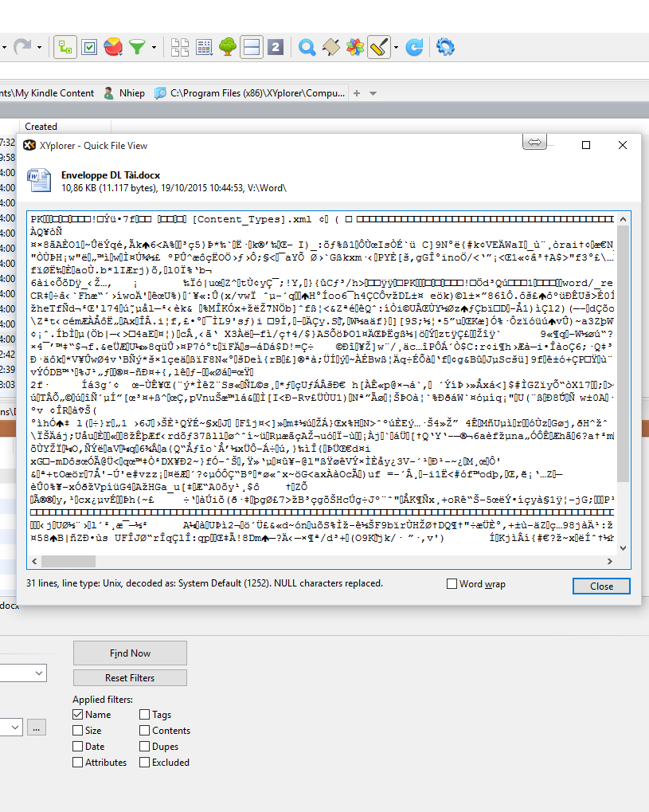
Task: Click the green funnel filter icon
Action: [137, 47]
